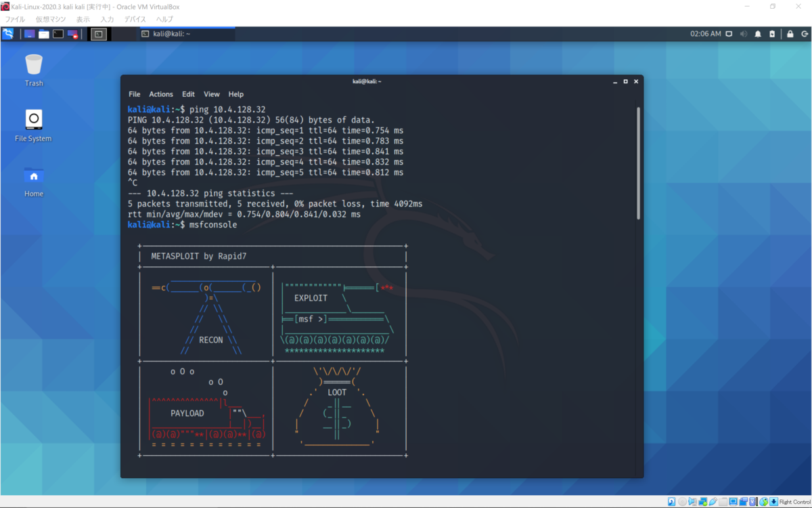Click the 02:06 AM panel clock
The image size is (812, 508).
tap(705, 34)
